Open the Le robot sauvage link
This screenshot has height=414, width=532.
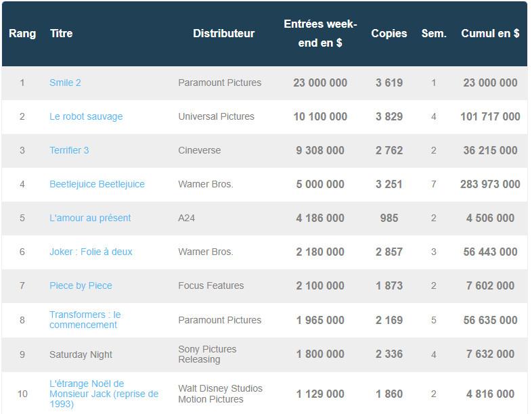point(86,116)
